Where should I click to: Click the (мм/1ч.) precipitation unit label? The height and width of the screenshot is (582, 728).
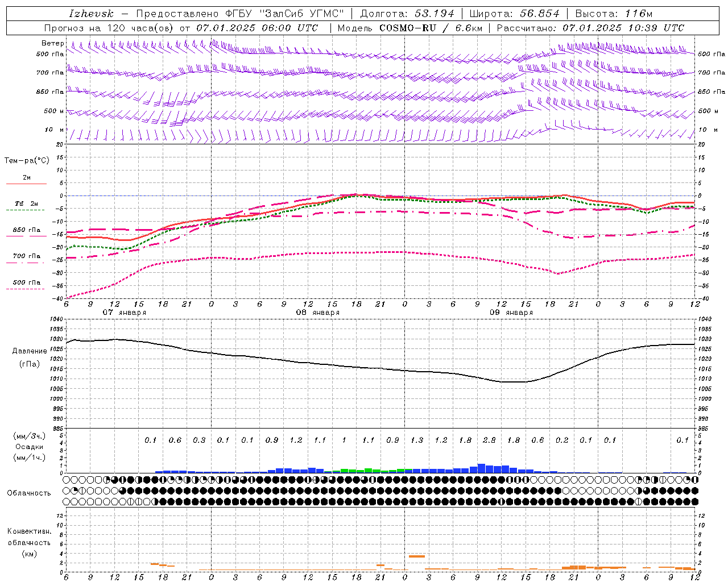click(29, 458)
